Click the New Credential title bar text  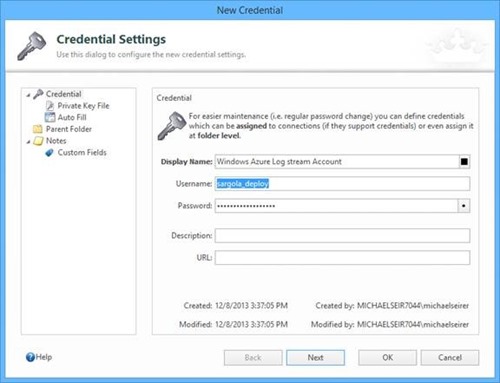point(250,10)
